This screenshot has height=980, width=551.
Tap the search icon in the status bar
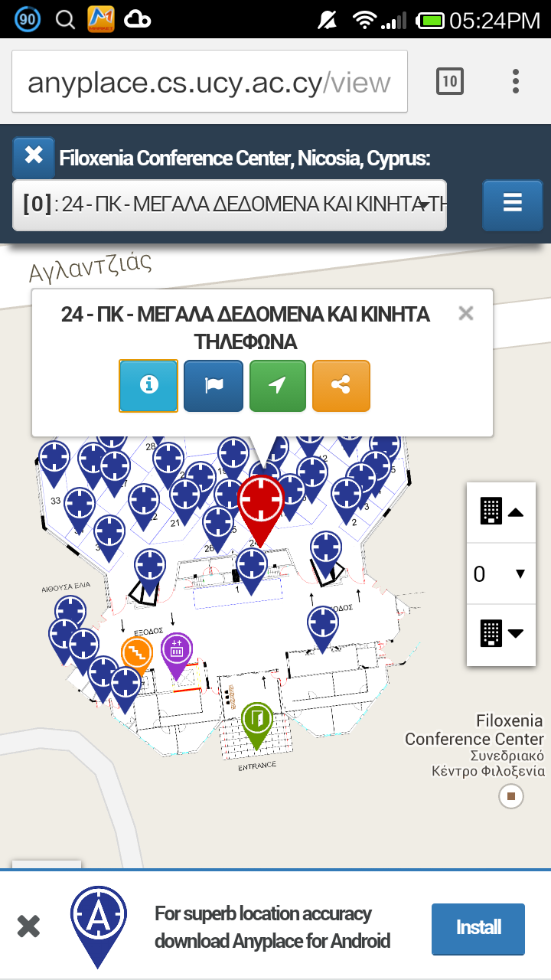[65, 19]
